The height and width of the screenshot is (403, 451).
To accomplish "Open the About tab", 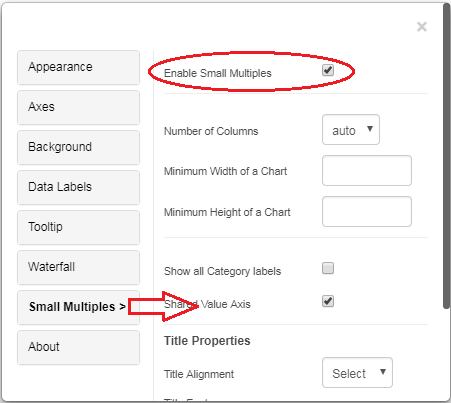I will click(78, 347).
